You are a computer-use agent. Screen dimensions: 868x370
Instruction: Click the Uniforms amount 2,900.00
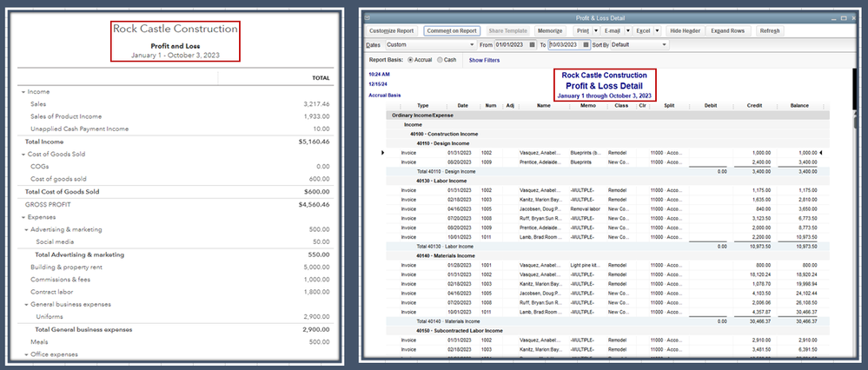coord(316,317)
